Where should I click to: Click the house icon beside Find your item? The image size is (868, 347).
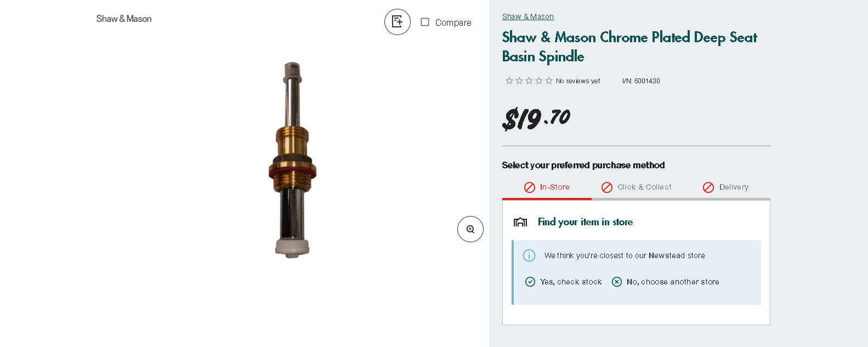pos(520,221)
